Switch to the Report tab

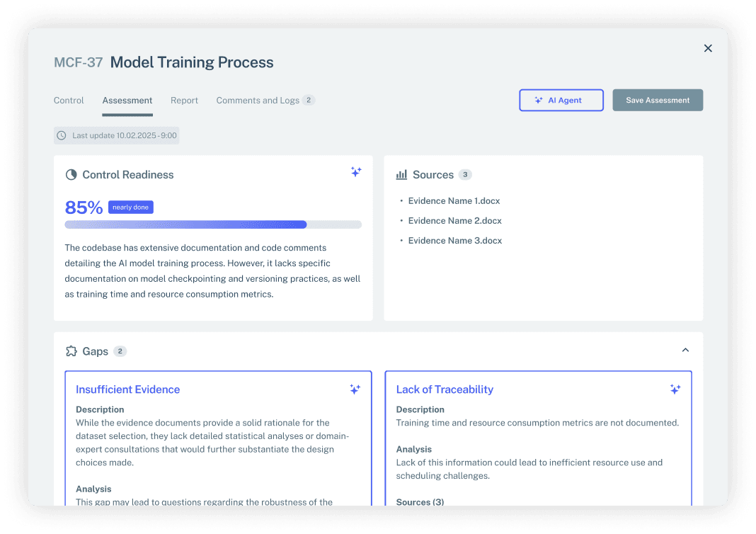point(184,100)
